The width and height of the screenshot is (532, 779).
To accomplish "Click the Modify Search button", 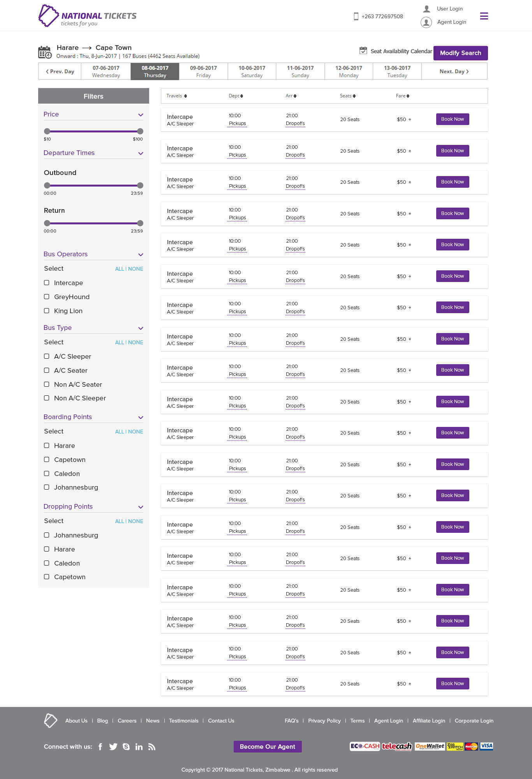I will coord(460,53).
